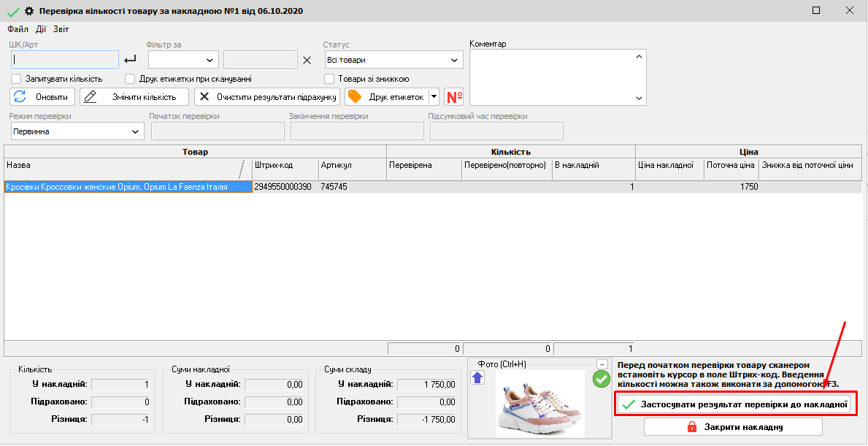Click the Enter arrow icon beside ШК/Арт field
Screen dimensions: 868x446
[x=131, y=60]
